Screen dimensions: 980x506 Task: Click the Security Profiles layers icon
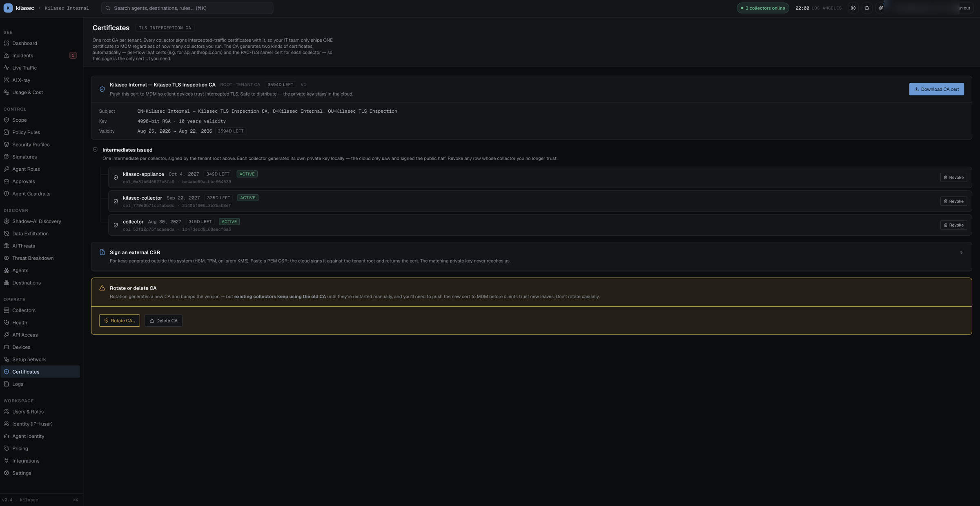pos(7,145)
